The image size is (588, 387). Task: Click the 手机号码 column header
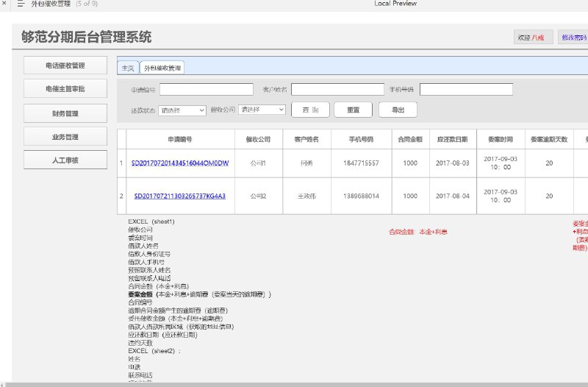(x=361, y=139)
